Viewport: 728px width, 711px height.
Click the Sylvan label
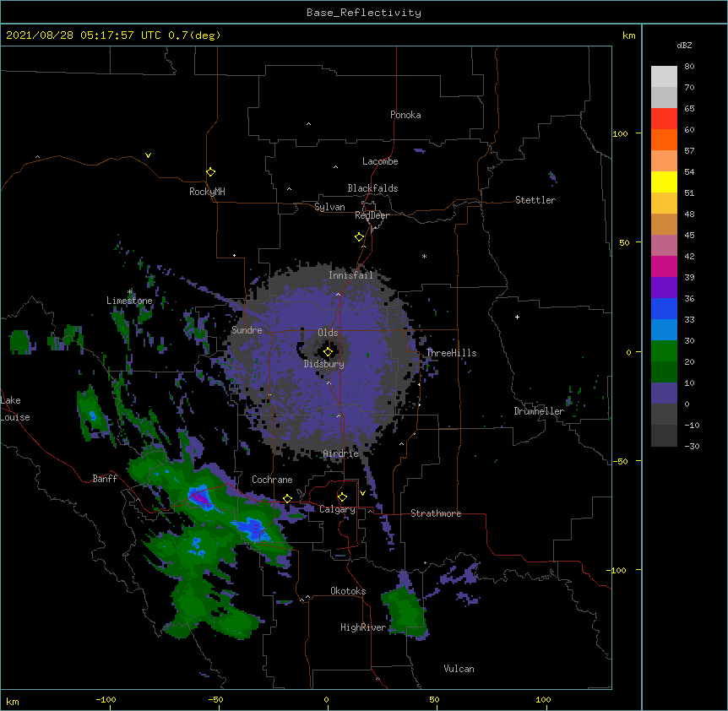(x=329, y=207)
